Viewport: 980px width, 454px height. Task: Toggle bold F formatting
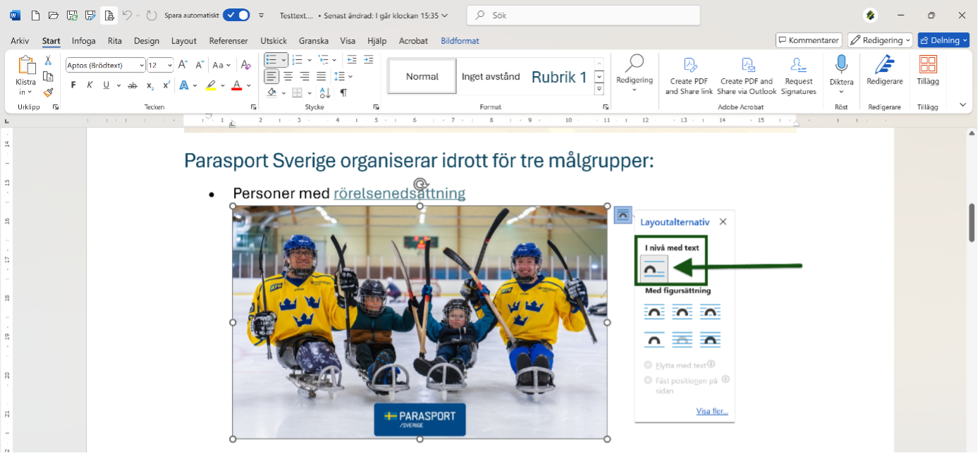[73, 85]
